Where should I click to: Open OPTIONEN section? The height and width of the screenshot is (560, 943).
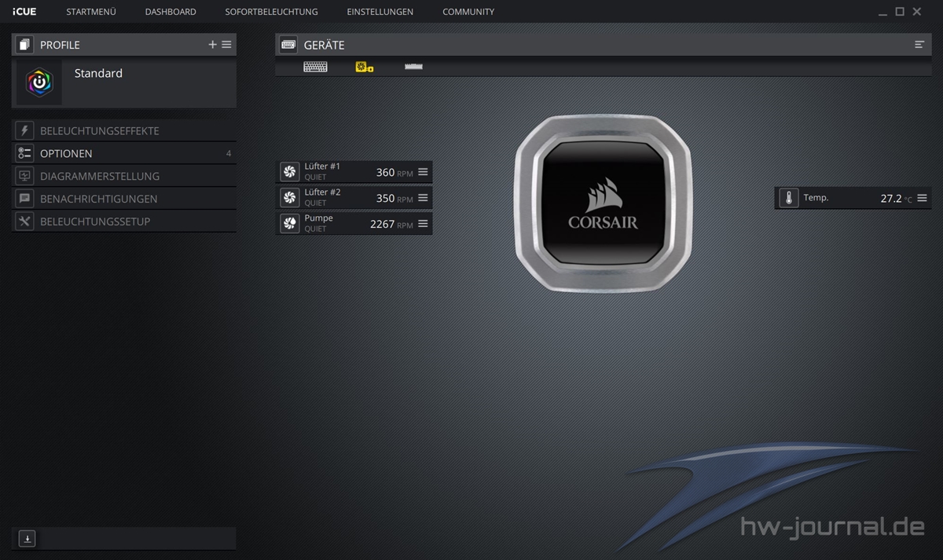pyautogui.click(x=124, y=153)
